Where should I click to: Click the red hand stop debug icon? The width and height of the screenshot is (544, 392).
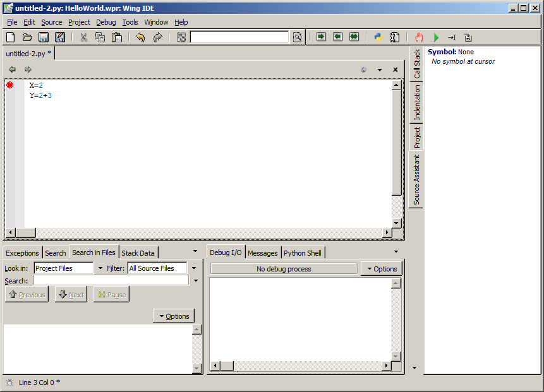(x=420, y=37)
